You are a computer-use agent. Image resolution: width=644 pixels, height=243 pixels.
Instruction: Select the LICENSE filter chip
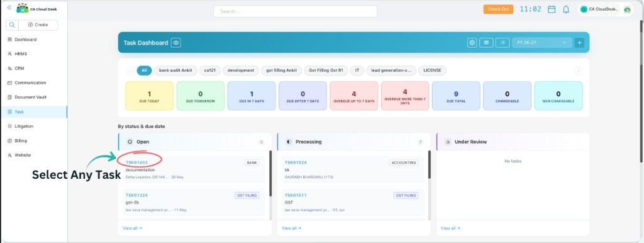coord(433,71)
